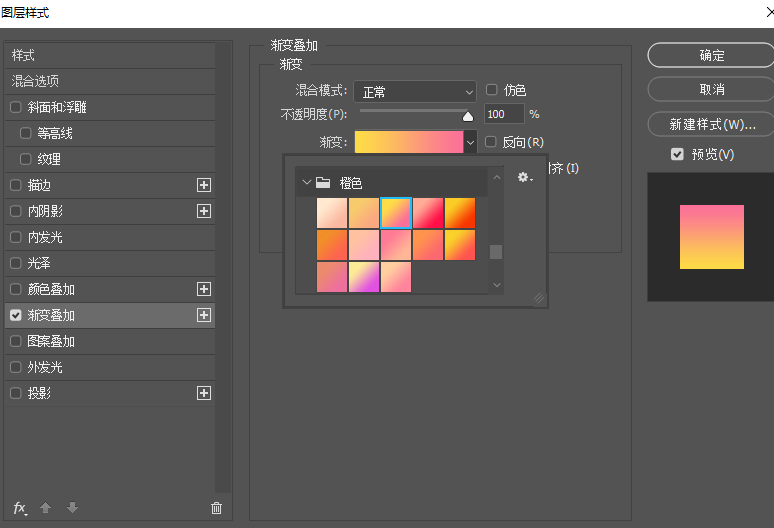Enable the 仿色 dither checkbox

pos(492,91)
